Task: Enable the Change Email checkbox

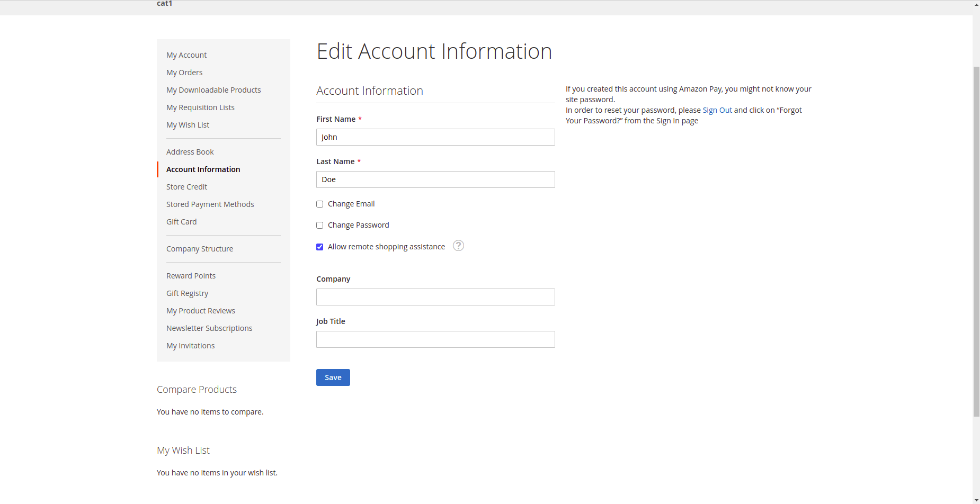Action: point(320,204)
